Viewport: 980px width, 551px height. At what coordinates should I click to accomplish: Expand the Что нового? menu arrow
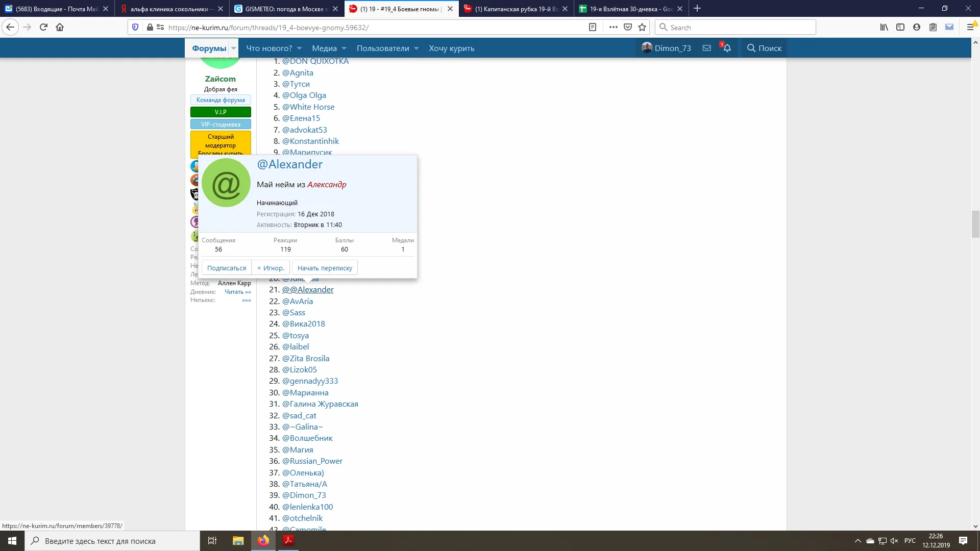click(x=300, y=48)
